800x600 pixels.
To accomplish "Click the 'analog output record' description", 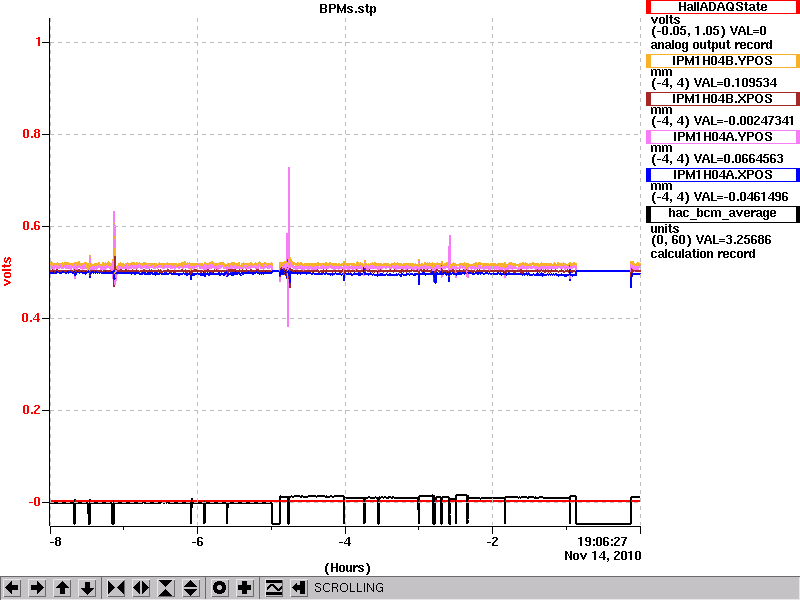I will (x=711, y=45).
